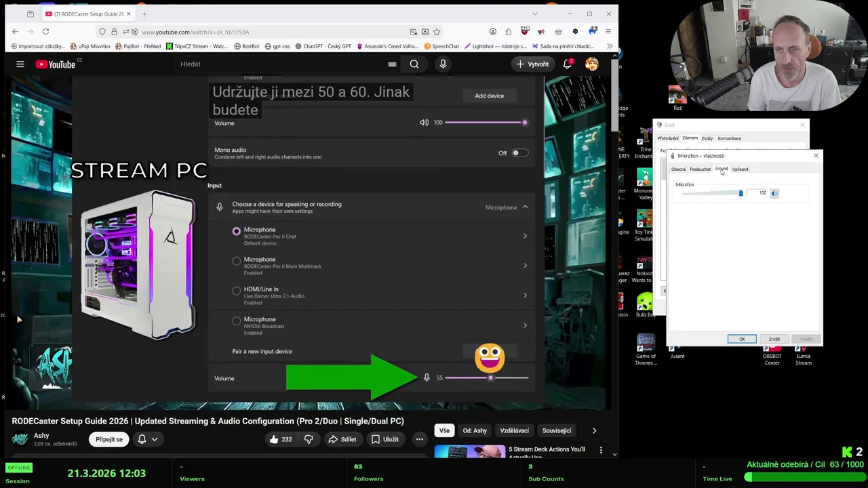This screenshot has height=488, width=868.
Task: Open Game of Thrones desktop shortcut
Action: click(x=646, y=350)
